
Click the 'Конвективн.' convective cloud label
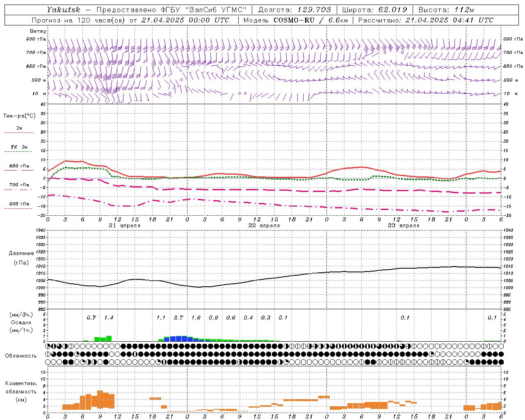[x=21, y=383]
